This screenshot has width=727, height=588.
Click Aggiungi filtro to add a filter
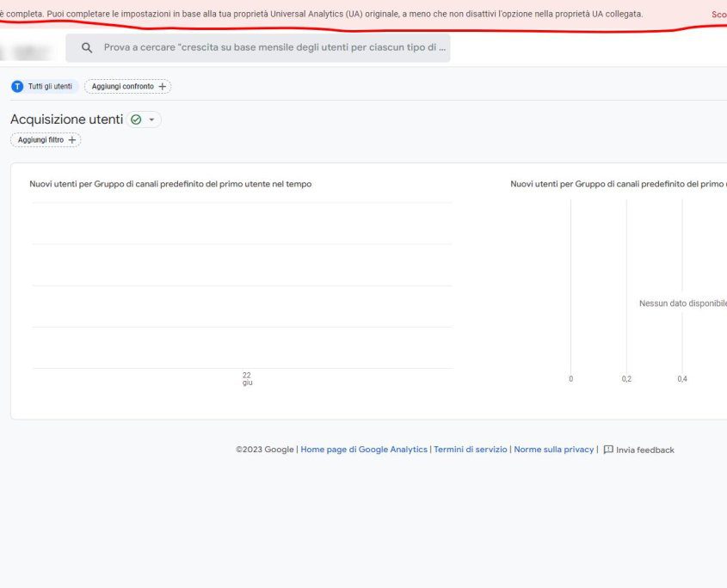(x=40, y=138)
